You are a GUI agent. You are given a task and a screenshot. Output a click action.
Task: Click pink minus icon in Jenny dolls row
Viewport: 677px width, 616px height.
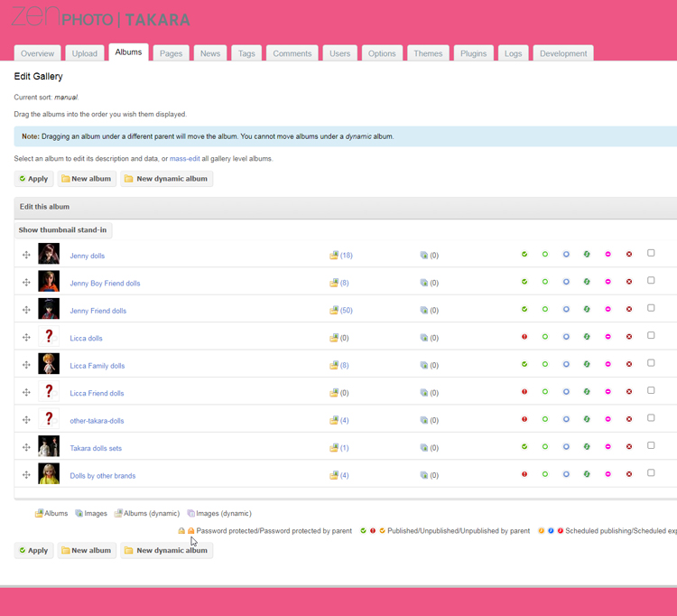click(607, 254)
